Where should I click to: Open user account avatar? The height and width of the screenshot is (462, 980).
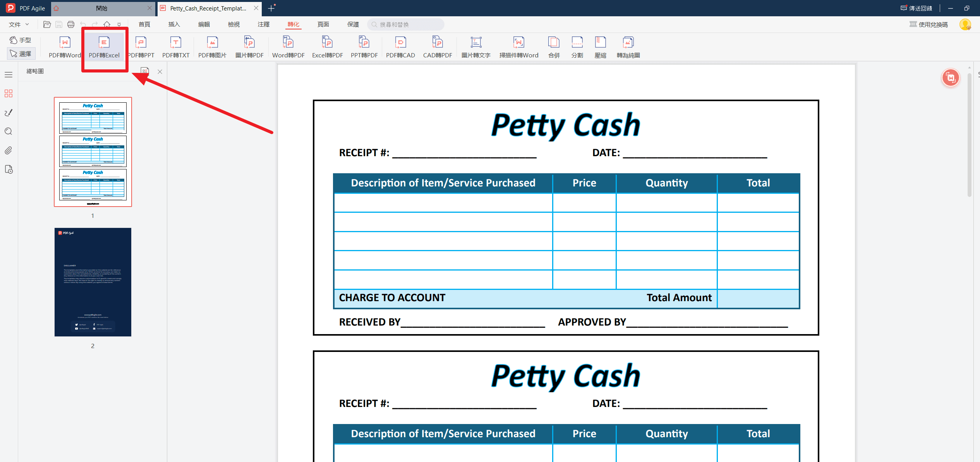(965, 24)
